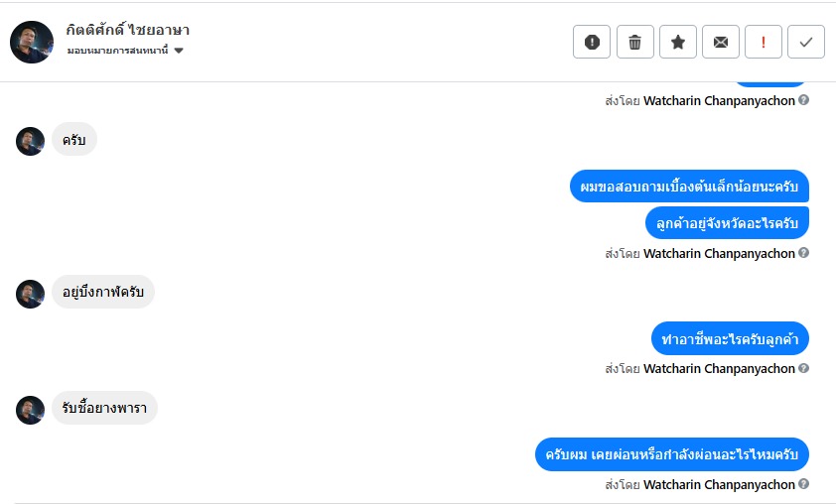Select the ทำอาชีพอะไรครับลูกค้า message bubble

pyautogui.click(x=731, y=338)
